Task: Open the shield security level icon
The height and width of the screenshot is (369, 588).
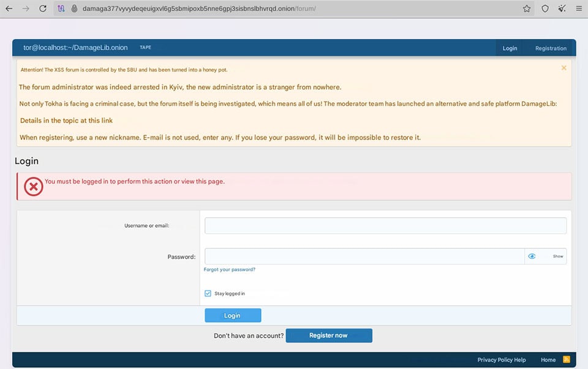Action: click(x=545, y=8)
